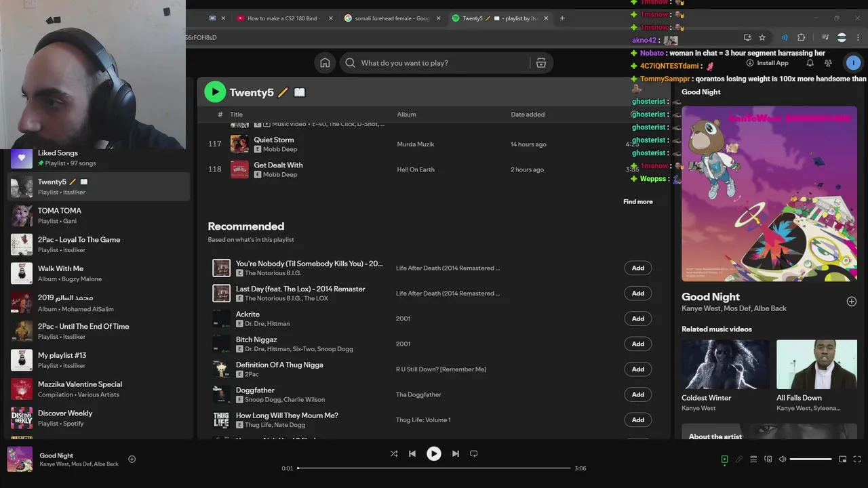Add How Long Will They Mourn Me to playlist

tap(638, 420)
